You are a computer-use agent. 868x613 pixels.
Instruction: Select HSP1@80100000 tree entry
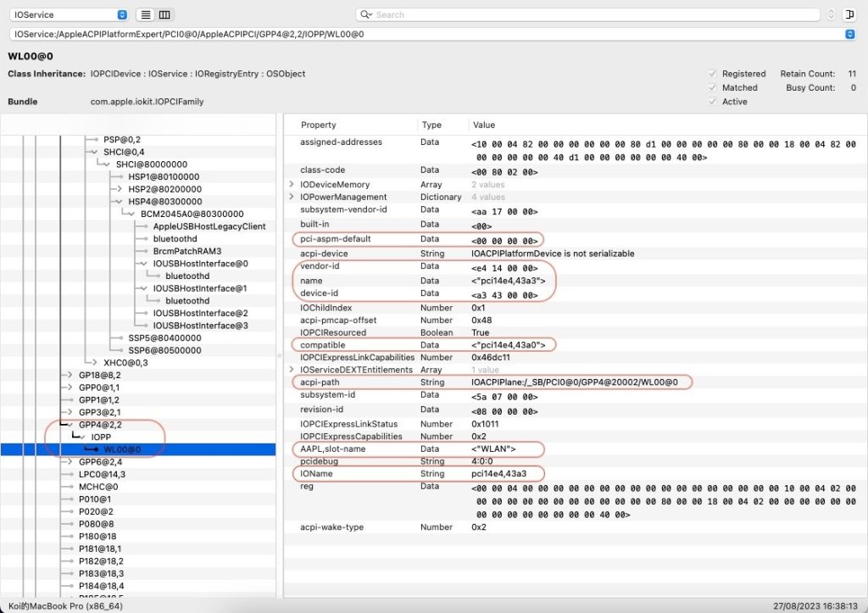click(164, 176)
